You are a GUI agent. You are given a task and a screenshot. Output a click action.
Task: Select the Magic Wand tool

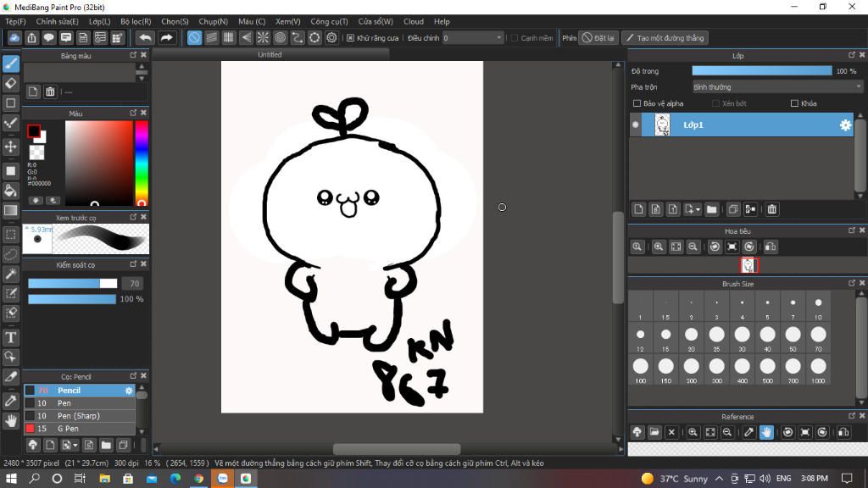pos(11,274)
